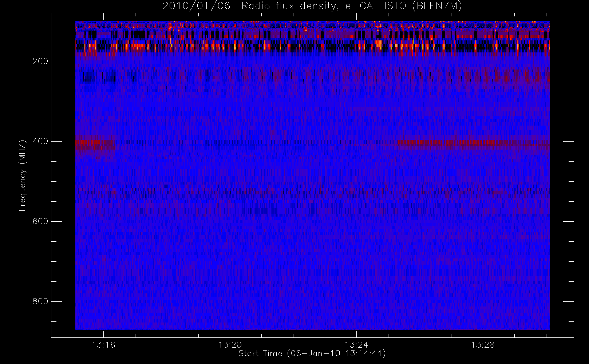Click the red 400 MHz emission band near 13:27
The image size is (589, 364).
[473, 143]
